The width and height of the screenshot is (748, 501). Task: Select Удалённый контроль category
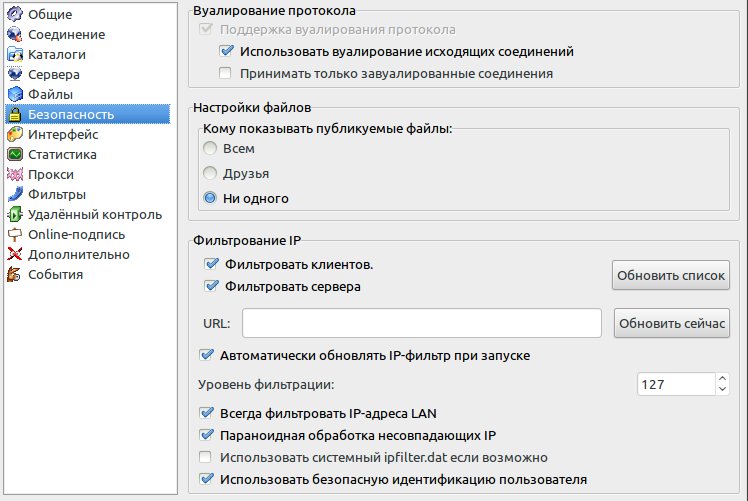[x=88, y=215]
